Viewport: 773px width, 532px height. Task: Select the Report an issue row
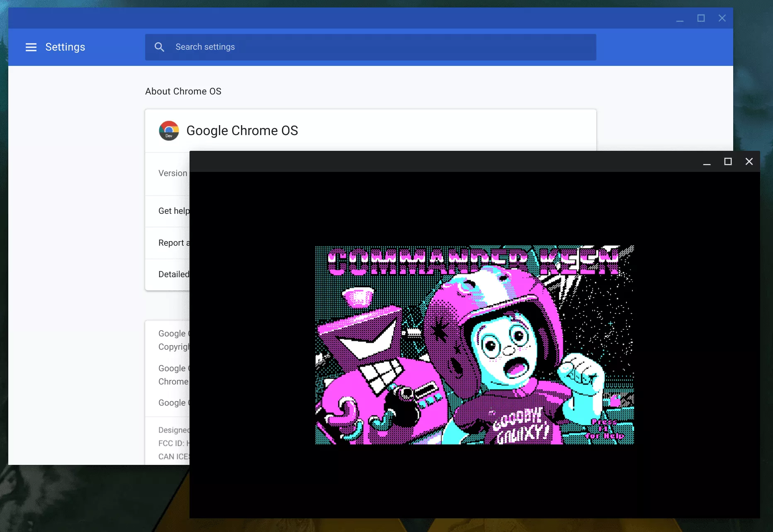[x=174, y=243]
